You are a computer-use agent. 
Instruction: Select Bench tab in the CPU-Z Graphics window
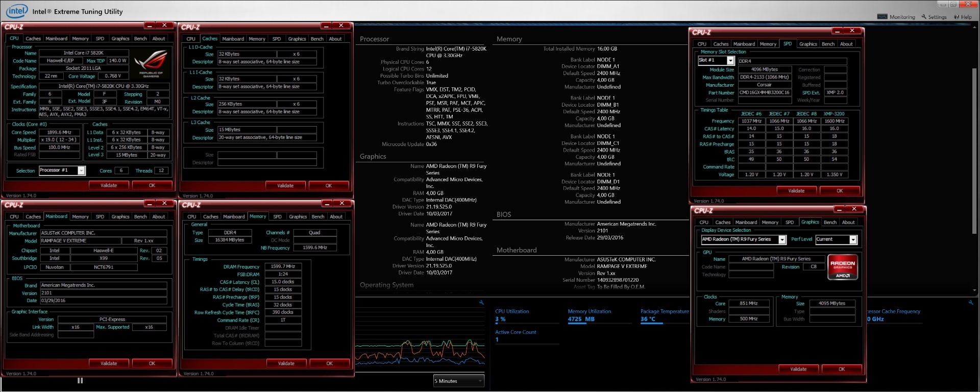click(830, 222)
